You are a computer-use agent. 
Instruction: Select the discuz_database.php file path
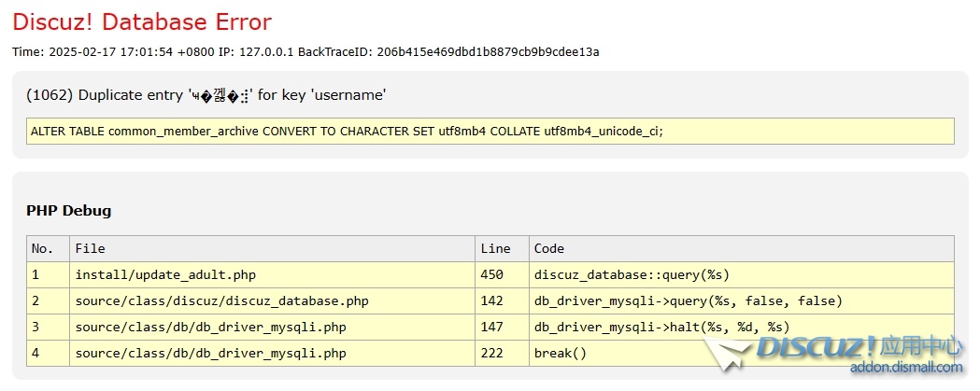point(221,300)
